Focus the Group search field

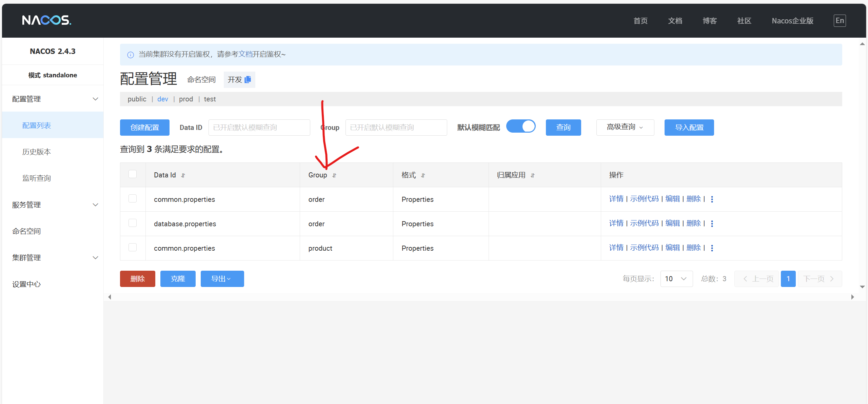click(x=396, y=127)
